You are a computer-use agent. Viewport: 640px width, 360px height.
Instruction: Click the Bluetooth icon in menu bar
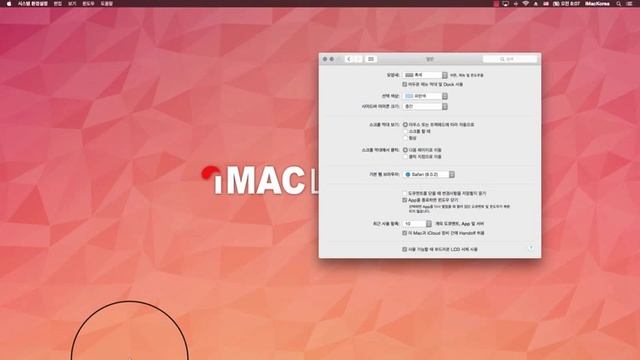pos(516,4)
